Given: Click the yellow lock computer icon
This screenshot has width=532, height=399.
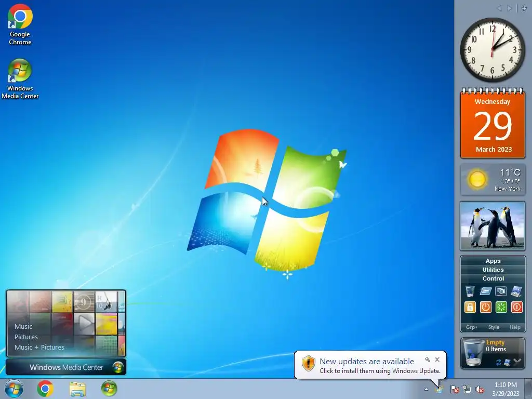Looking at the screenshot, I should pyautogui.click(x=470, y=307).
